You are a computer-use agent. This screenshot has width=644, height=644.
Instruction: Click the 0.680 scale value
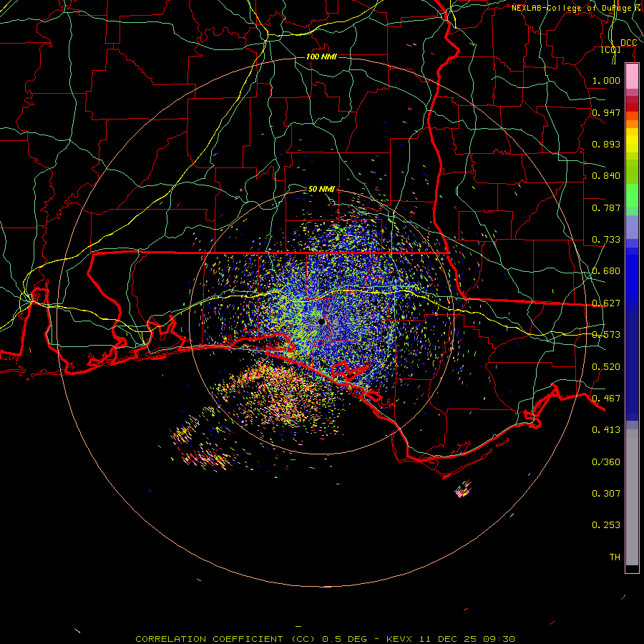pos(606,271)
